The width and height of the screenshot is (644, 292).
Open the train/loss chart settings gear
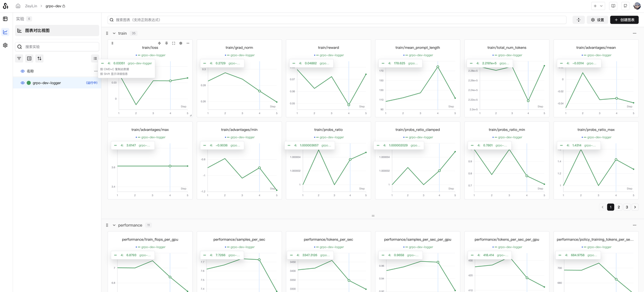tap(181, 43)
